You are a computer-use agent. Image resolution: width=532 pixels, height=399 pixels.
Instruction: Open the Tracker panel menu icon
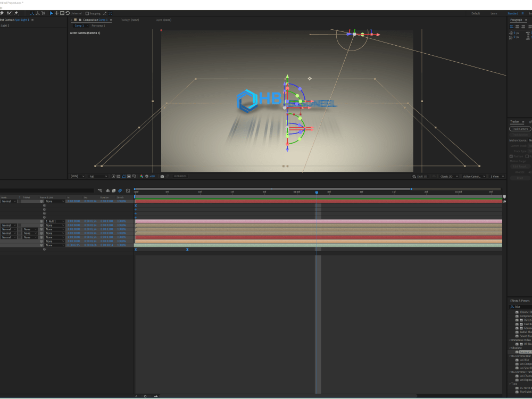tap(523, 122)
